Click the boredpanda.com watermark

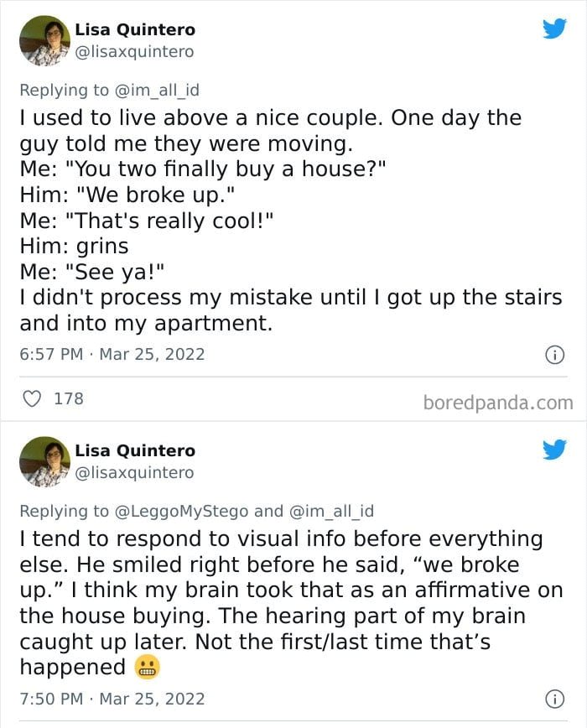498,403
